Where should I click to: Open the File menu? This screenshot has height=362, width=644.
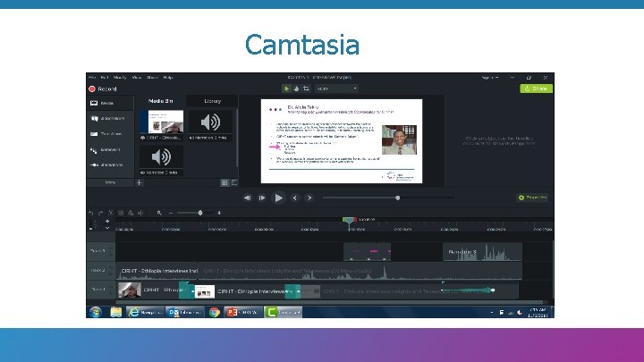(x=92, y=77)
